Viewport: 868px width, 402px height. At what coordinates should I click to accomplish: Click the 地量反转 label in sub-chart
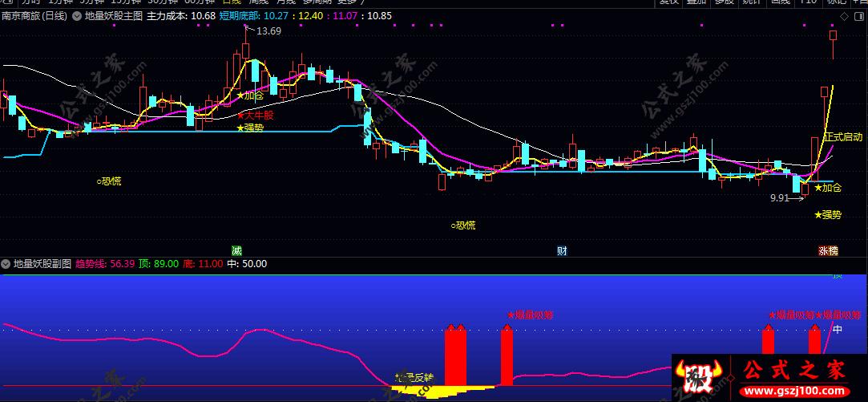tap(414, 378)
